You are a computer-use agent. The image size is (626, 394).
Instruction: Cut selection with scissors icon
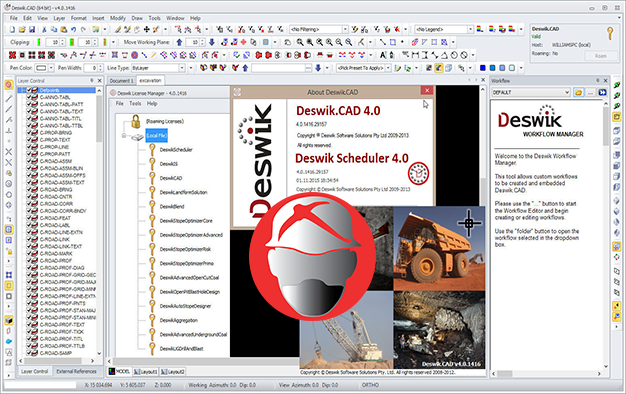tap(44, 30)
